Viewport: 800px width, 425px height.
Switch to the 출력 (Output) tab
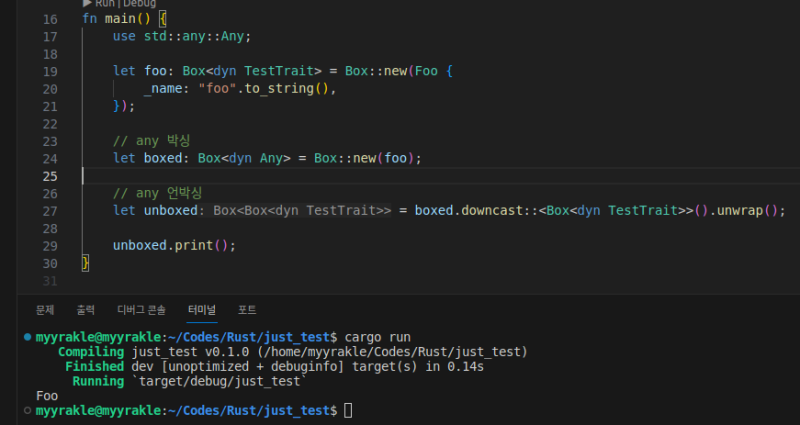[x=86, y=310]
